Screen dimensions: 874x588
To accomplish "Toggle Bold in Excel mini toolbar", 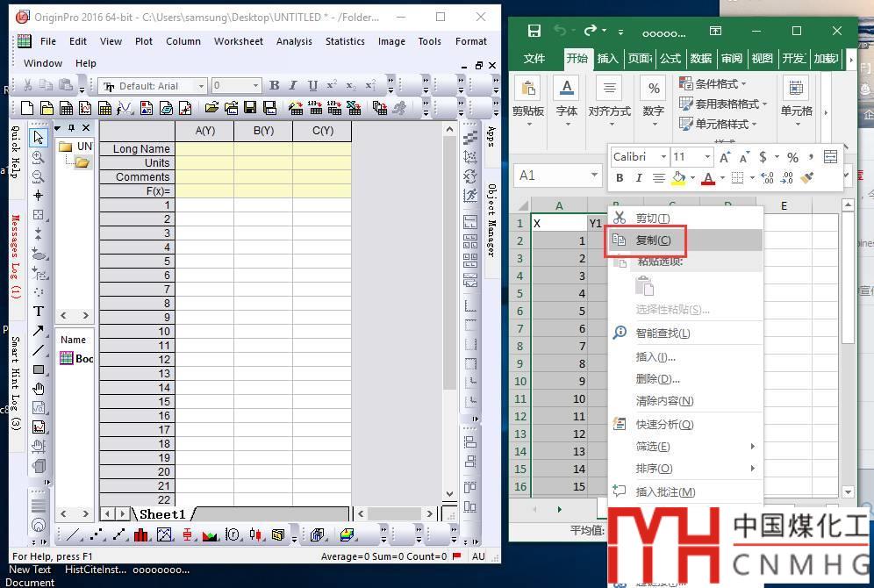I will pos(620,178).
